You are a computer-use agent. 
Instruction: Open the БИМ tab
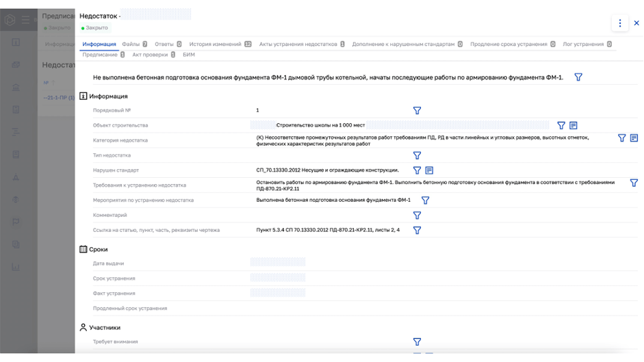pyautogui.click(x=189, y=55)
